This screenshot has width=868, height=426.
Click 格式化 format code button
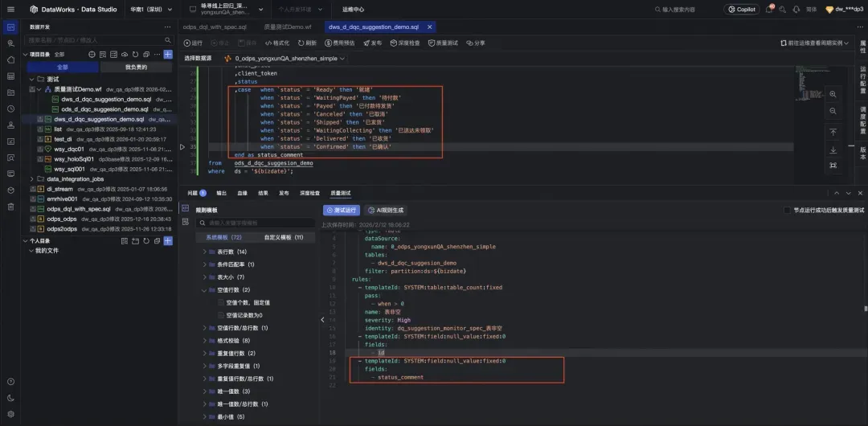pos(277,43)
